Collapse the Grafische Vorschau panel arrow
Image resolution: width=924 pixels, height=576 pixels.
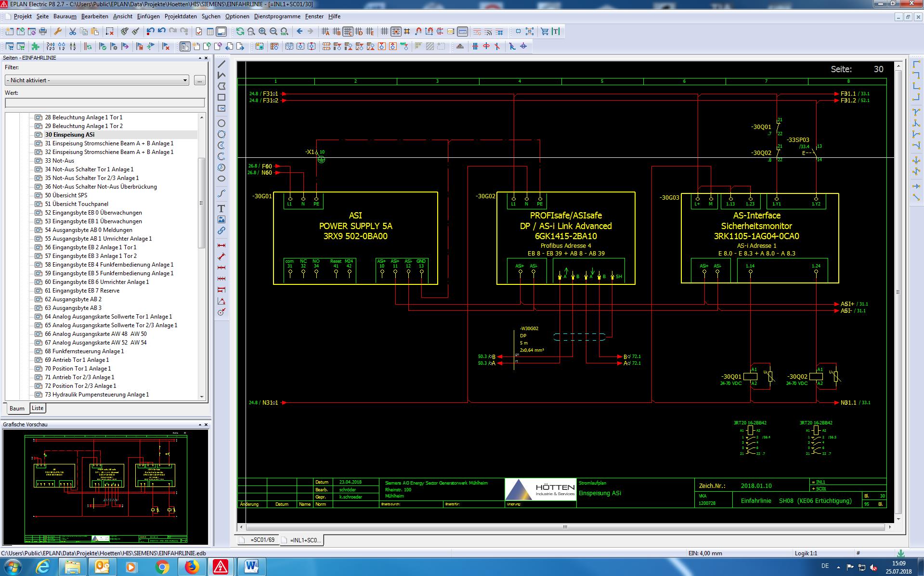pyautogui.click(x=200, y=425)
